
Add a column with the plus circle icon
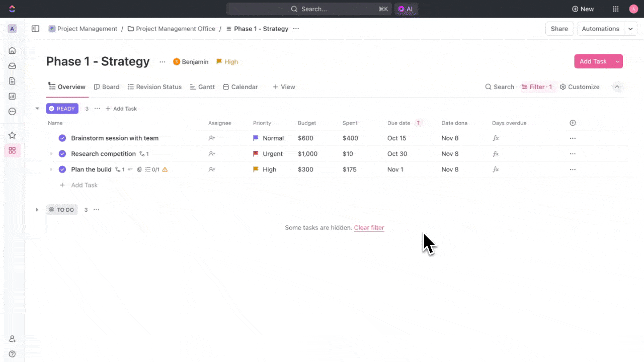pyautogui.click(x=573, y=123)
